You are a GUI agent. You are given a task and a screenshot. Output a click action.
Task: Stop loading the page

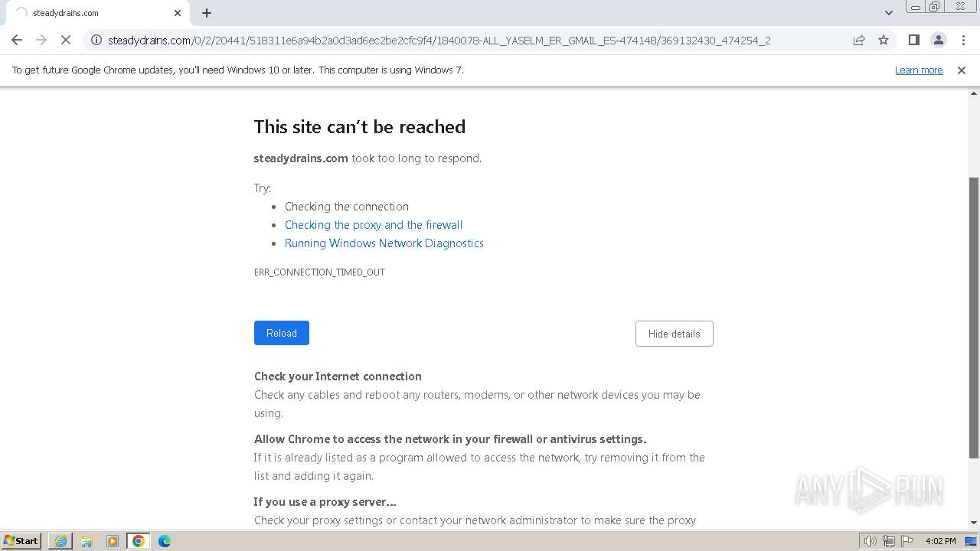[x=66, y=40]
